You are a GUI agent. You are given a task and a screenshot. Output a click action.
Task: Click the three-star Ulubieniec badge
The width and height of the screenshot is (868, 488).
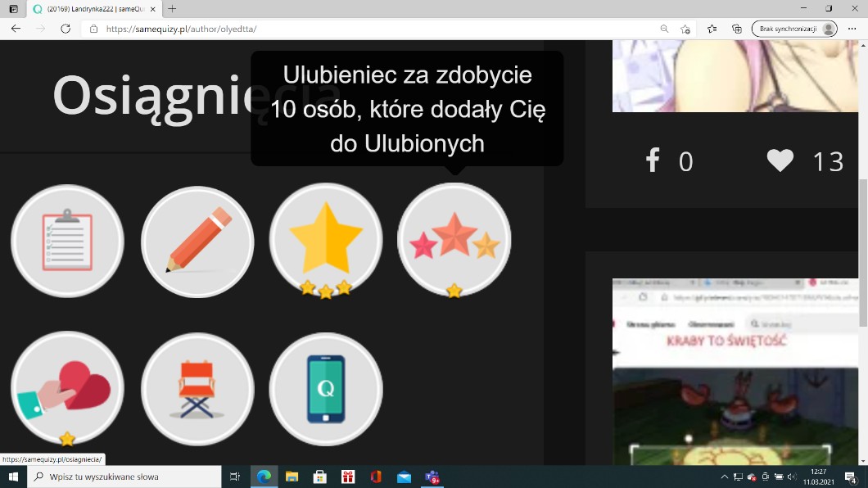click(x=454, y=240)
